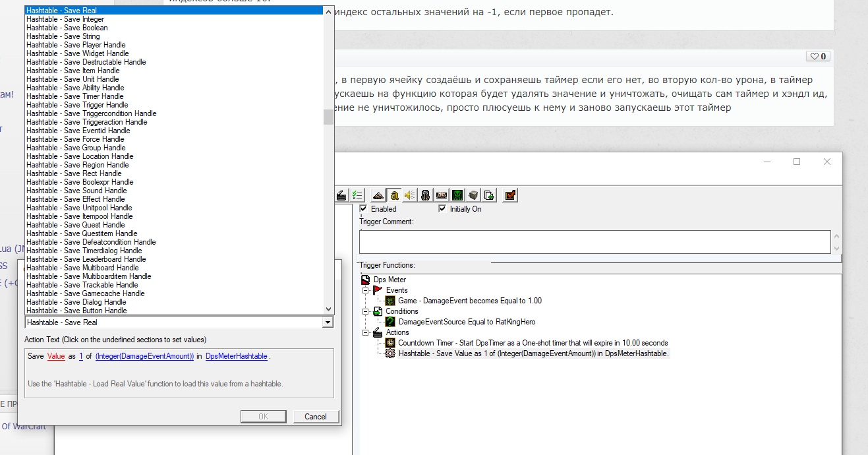Choose Hashtable - Save Sound Handle
The image size is (868, 455).
pos(174,191)
